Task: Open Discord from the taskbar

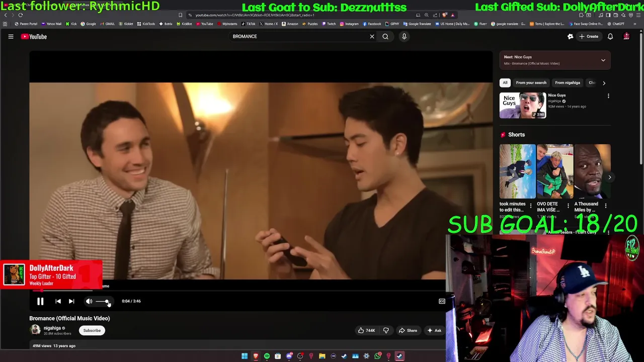Action: point(289,356)
